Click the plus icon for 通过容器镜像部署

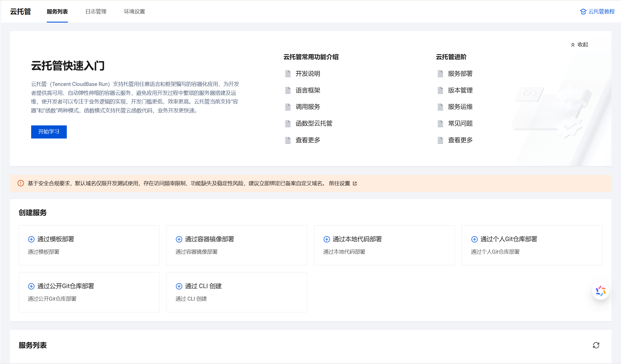(179, 239)
